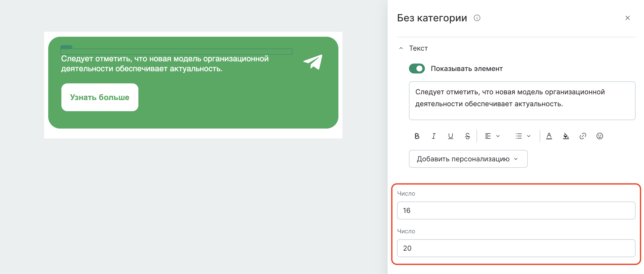Choose the text color tool

click(549, 136)
